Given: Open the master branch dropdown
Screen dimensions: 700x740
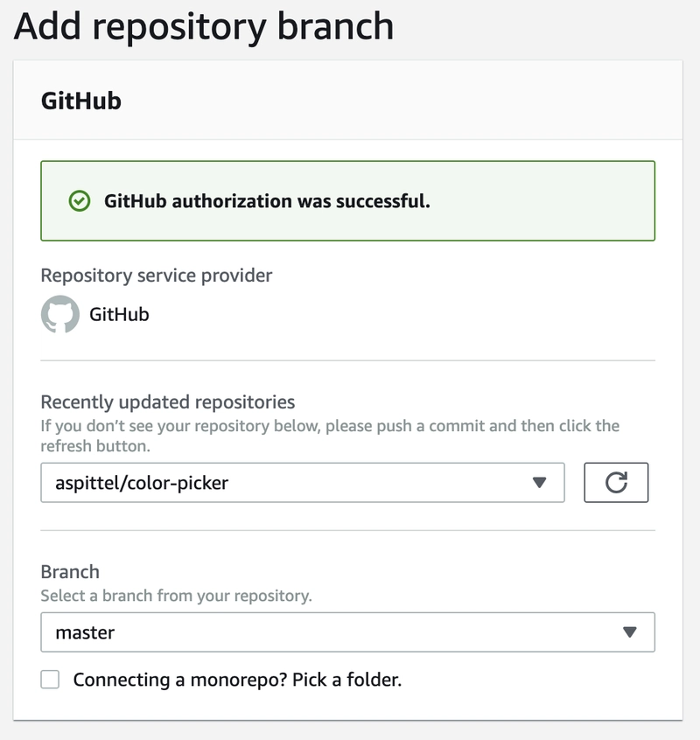Looking at the screenshot, I should 348,632.
